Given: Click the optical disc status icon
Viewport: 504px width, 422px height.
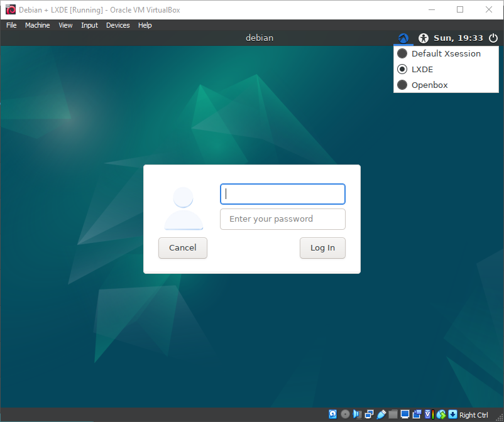Looking at the screenshot, I should [x=345, y=414].
